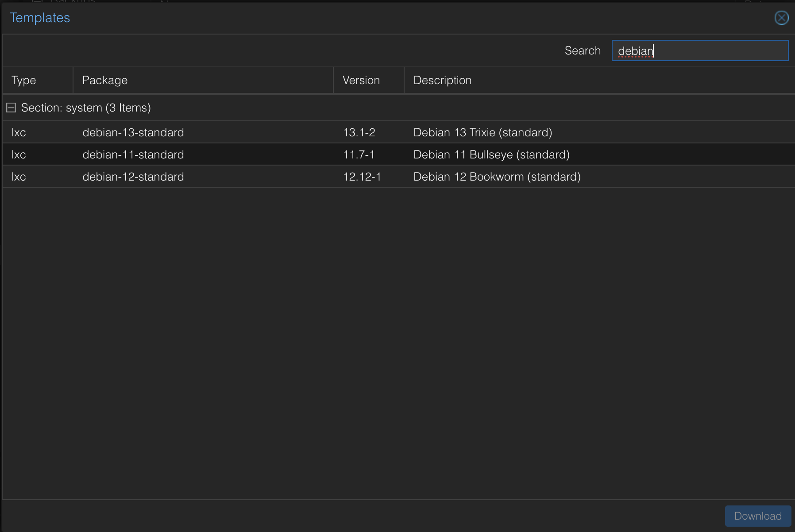Choose Debian 12 Bookworm (standard) description
This screenshot has height=532, width=795.
coord(497,177)
